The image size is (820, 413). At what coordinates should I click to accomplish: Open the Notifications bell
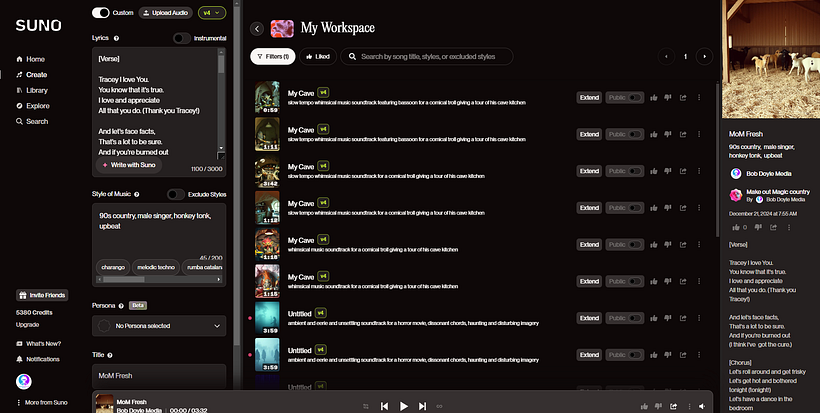[x=20, y=358]
